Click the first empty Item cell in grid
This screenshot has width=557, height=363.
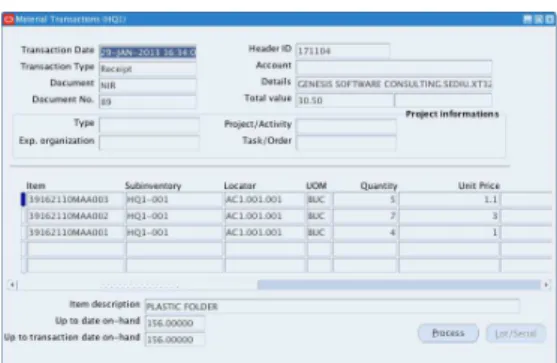[x=76, y=249]
